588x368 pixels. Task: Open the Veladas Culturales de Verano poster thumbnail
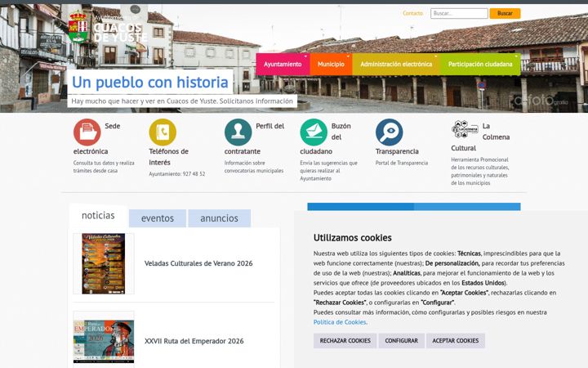(x=104, y=263)
